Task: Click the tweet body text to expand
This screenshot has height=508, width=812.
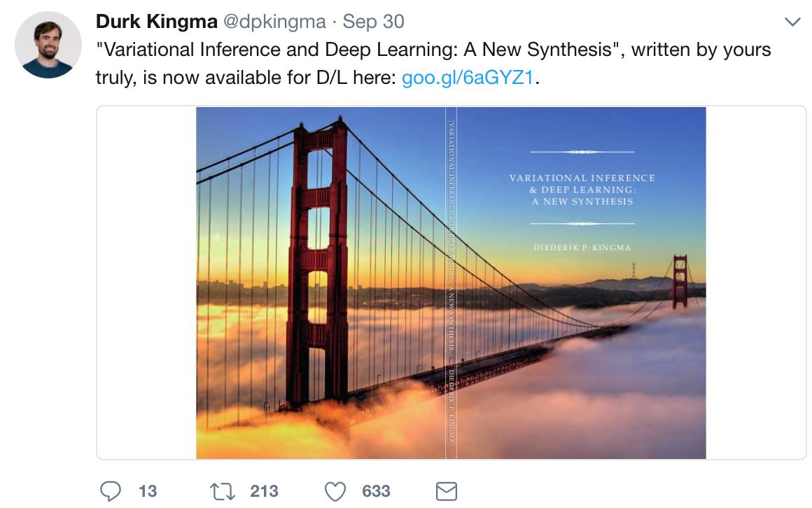Action: (x=433, y=64)
